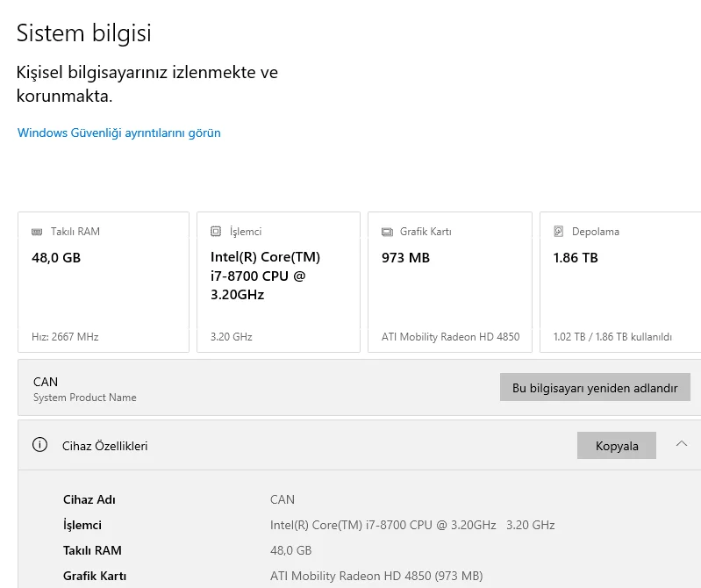
Task: Click the System Product Name subtitle
Action: point(85,398)
